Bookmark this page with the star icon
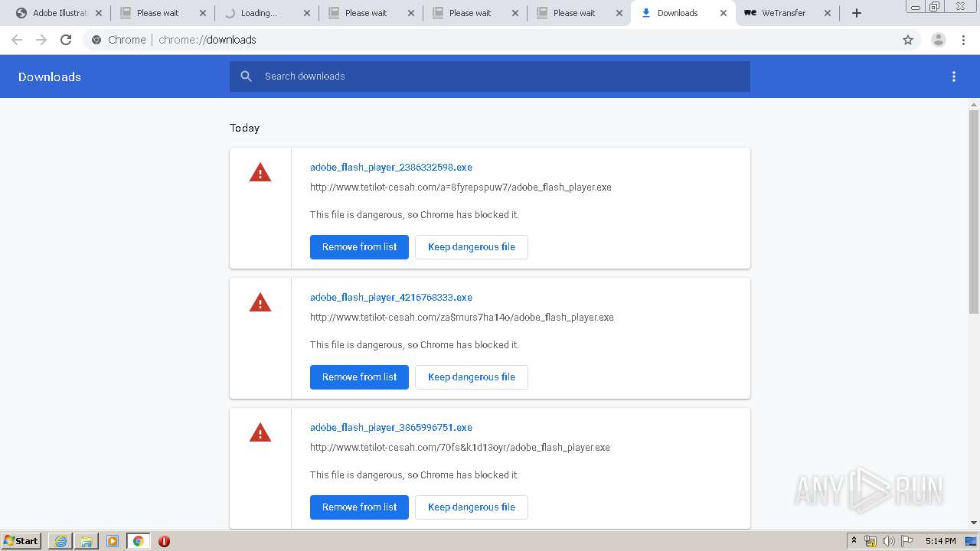The height and width of the screenshot is (551, 980). coord(908,40)
